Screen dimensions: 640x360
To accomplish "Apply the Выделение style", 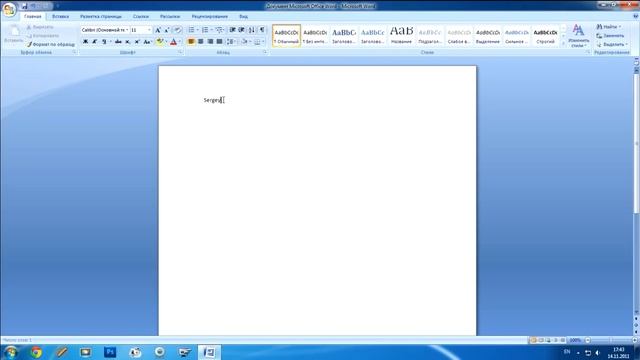I will coord(488,36).
